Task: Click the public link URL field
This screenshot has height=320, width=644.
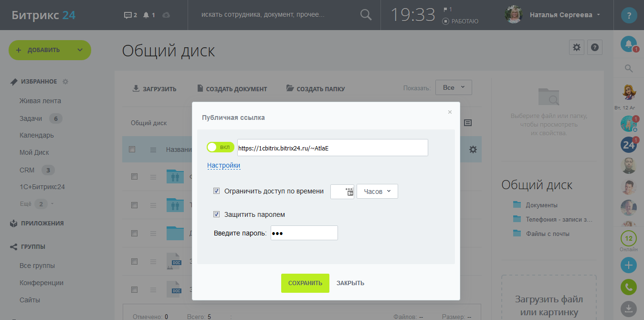Action: click(332, 148)
